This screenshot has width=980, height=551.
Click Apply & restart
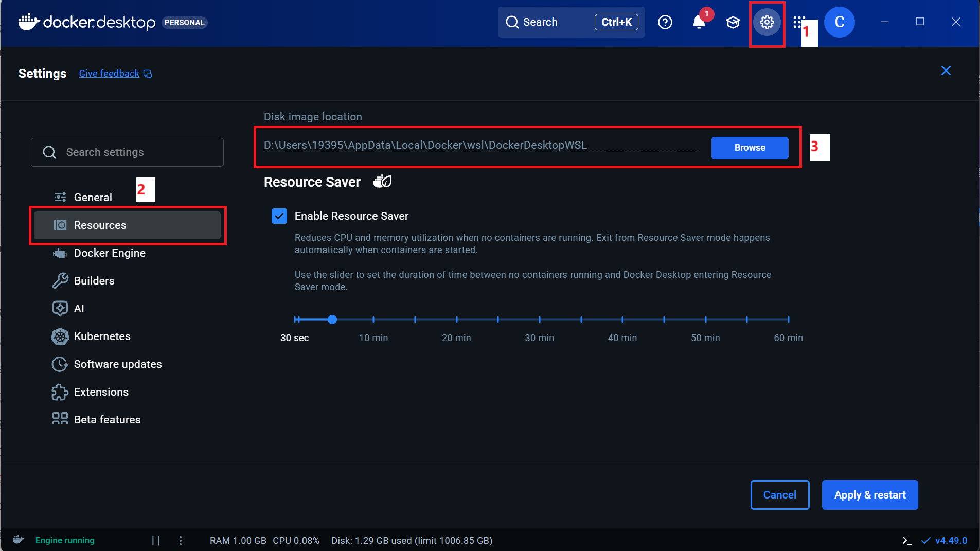[869, 494]
